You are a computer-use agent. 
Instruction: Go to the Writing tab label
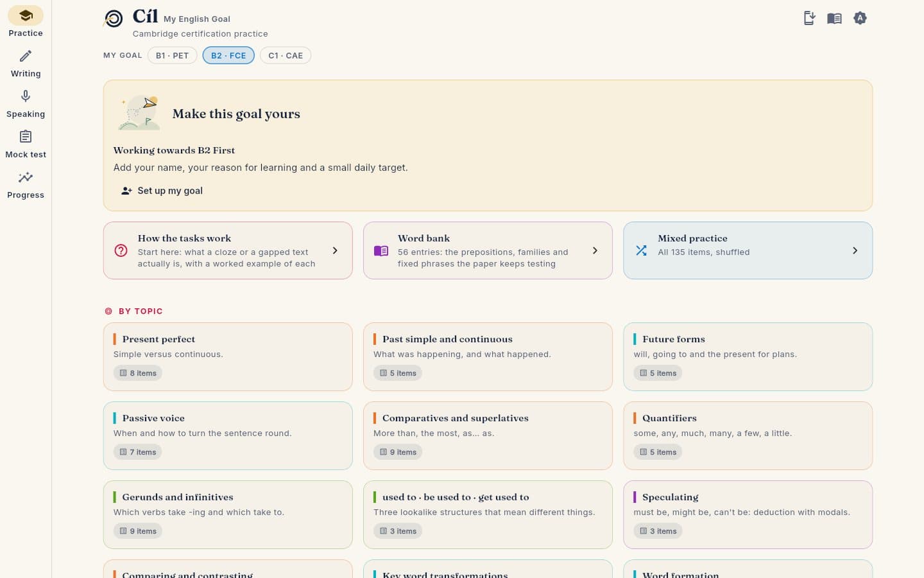click(x=26, y=74)
